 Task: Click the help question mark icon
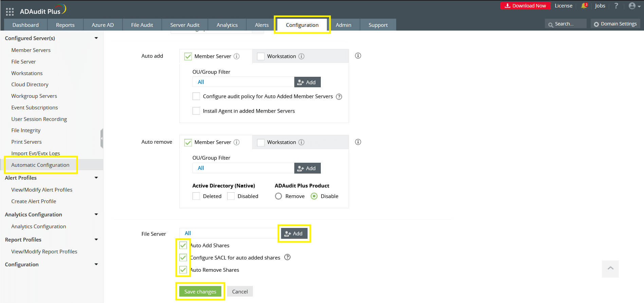[x=616, y=6]
